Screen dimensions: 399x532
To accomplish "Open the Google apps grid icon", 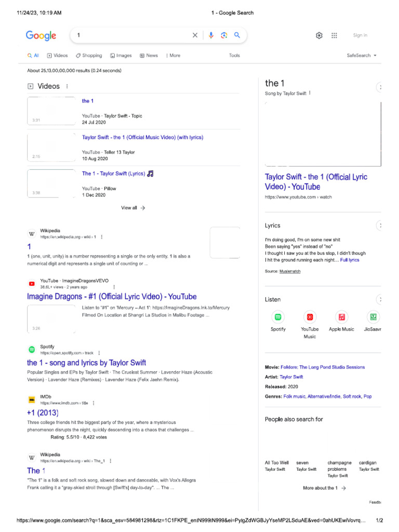I will 334,35.
